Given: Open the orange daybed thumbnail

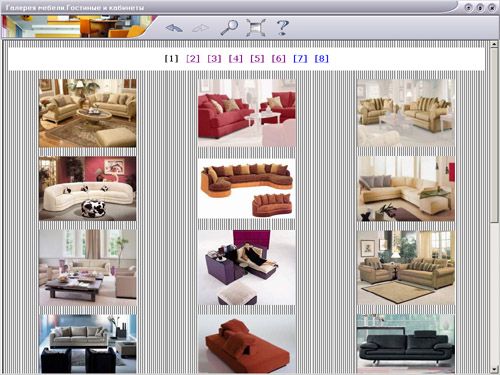Looking at the screenshot, I should [x=246, y=344].
